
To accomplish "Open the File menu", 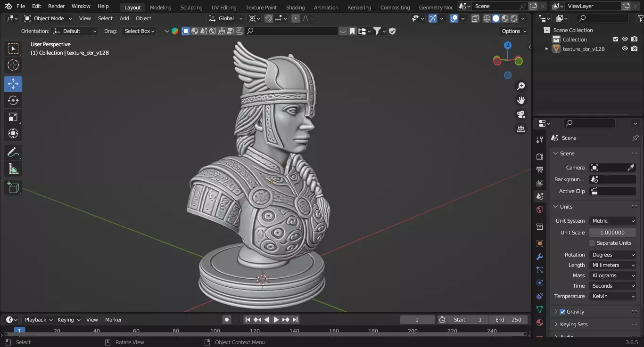I will click(21, 6).
